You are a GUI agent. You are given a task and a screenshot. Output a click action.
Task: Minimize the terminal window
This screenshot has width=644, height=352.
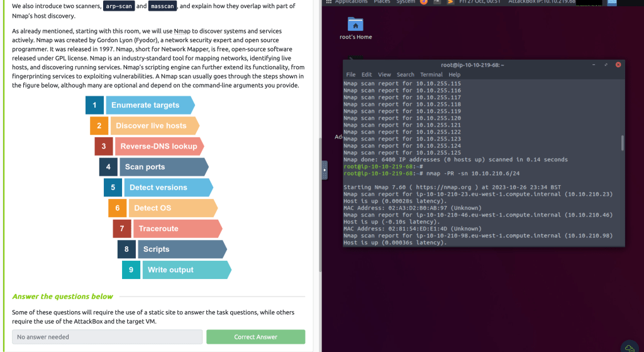coord(594,64)
